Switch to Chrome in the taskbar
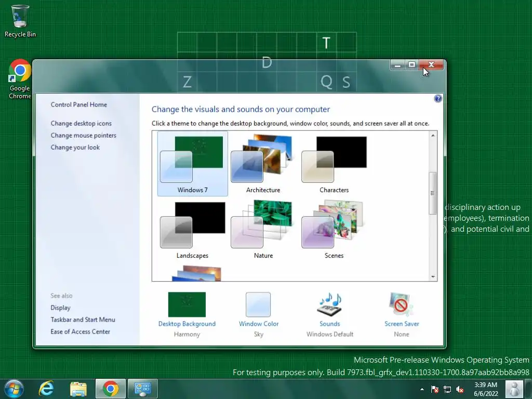Viewport: 532px width, 399px height. (x=111, y=389)
